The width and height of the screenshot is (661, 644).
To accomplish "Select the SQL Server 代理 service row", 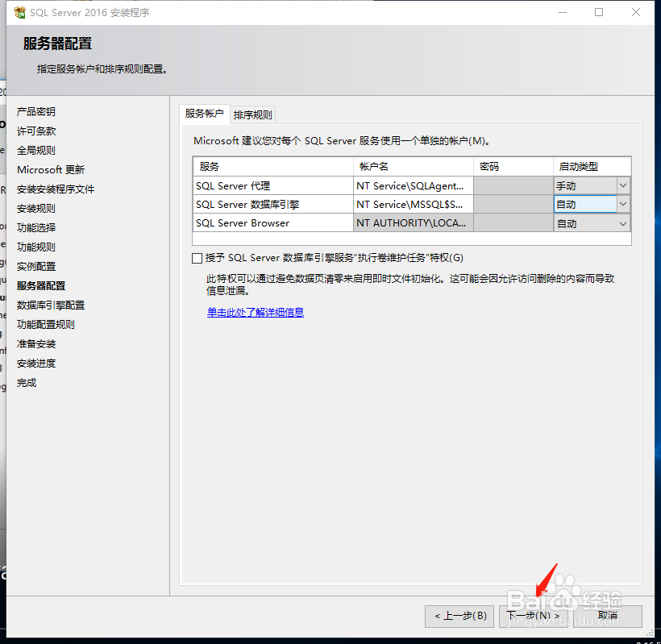I will (x=273, y=186).
